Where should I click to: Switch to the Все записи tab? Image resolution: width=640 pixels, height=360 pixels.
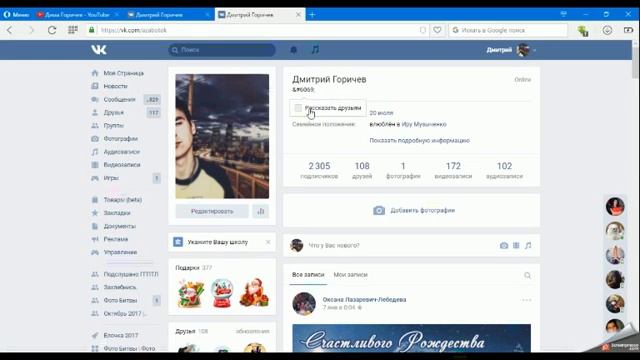click(308, 275)
